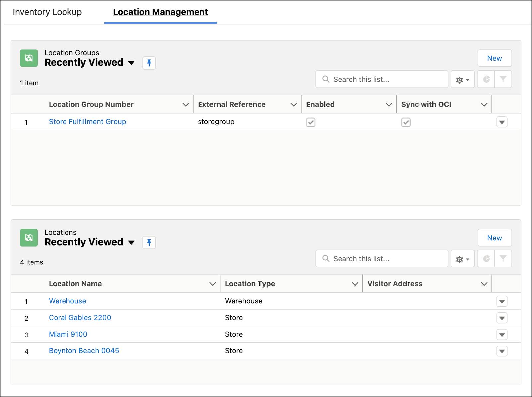
Task: Sort by Location Type column header
Action: [x=250, y=284]
